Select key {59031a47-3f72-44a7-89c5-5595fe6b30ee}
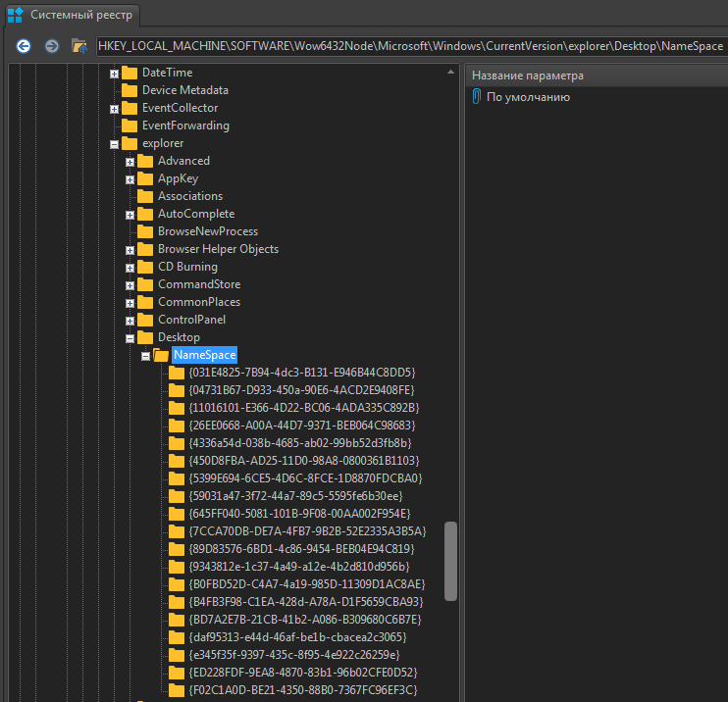 295,495
